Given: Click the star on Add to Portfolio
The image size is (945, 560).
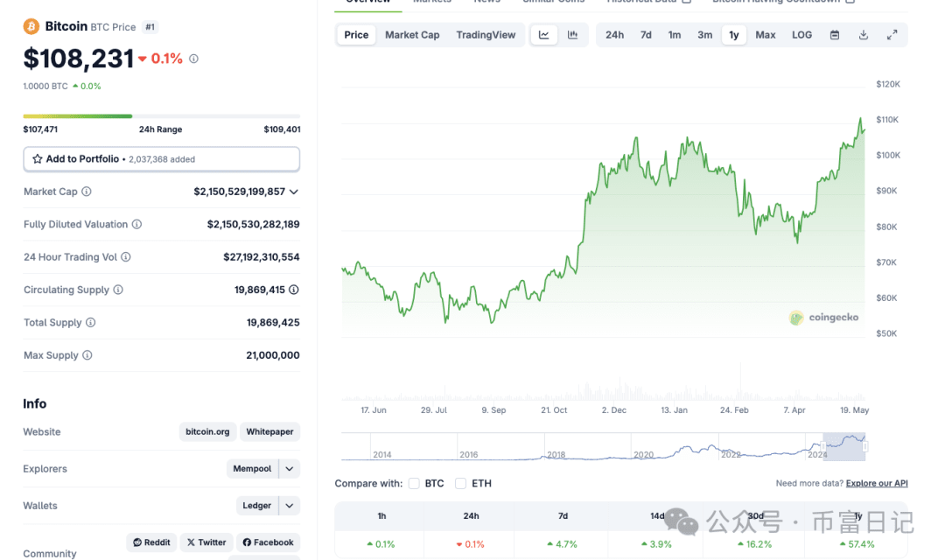Looking at the screenshot, I should point(36,158).
